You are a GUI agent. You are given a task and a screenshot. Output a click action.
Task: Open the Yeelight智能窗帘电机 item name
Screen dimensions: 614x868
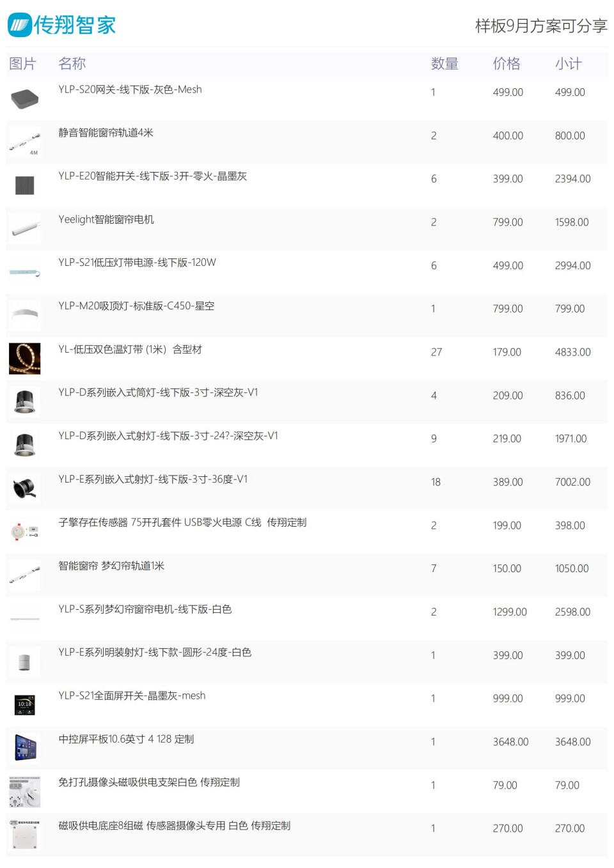(106, 219)
